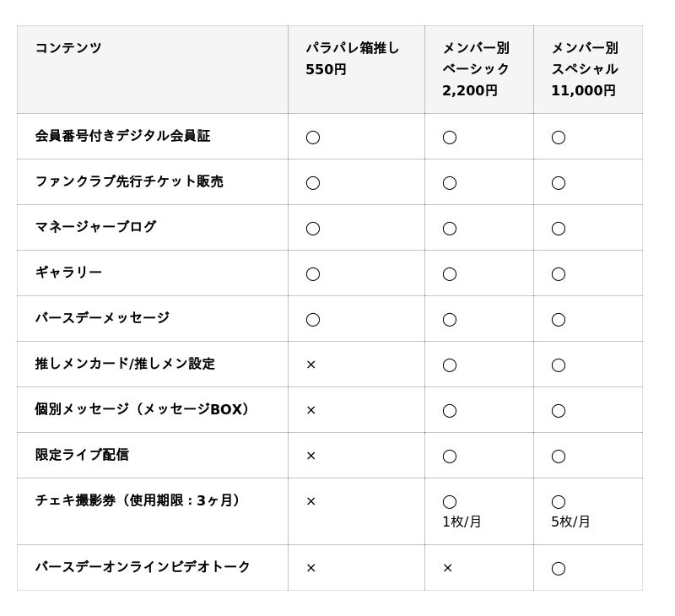Click the circle for スペシャル マネージャーブログ row
This screenshot has width=675, height=616.
558,229
